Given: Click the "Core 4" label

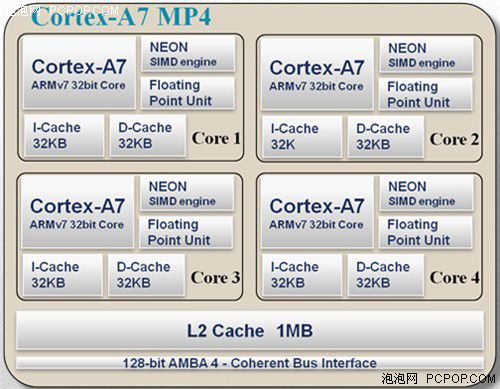Looking at the screenshot, I should click(455, 278).
